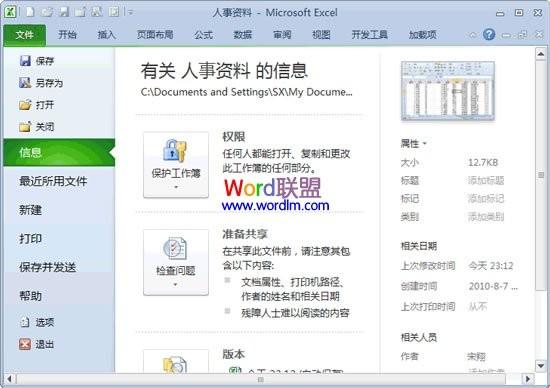The image size is (550, 388).
Task: Click 添加类别 to add a category
Action: coord(486,217)
